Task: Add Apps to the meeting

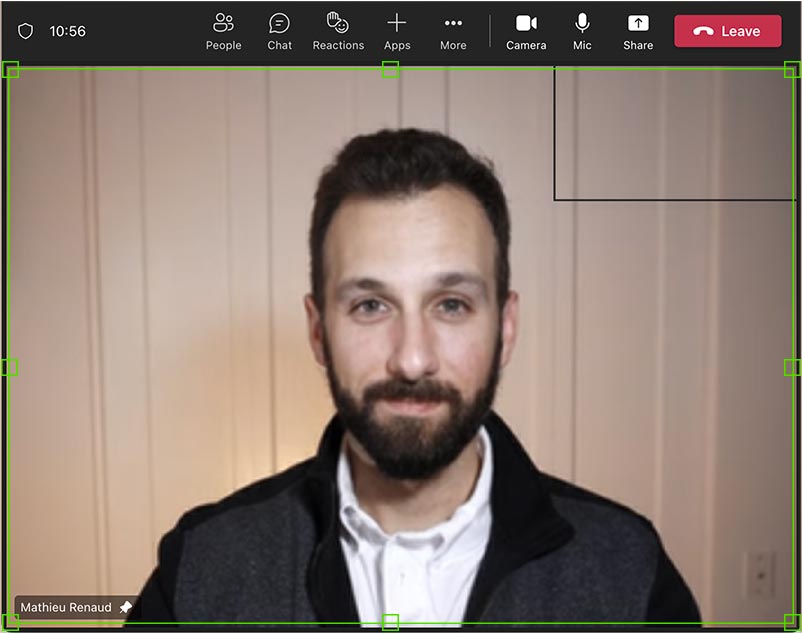Action: click(x=397, y=32)
